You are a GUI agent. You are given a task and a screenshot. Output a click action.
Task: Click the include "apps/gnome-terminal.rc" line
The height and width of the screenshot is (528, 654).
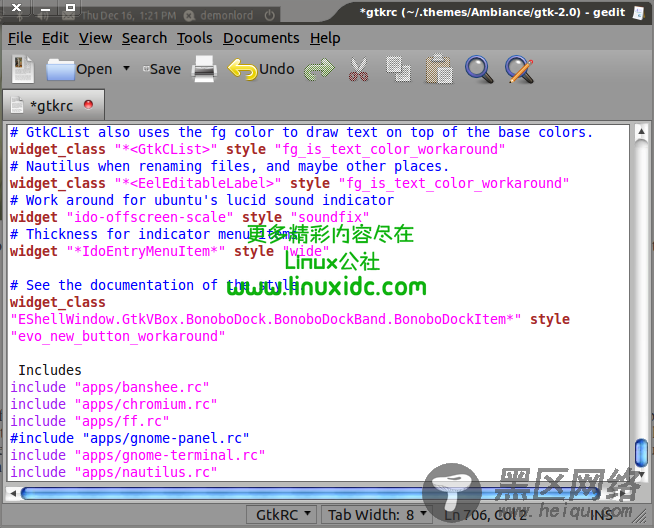(138, 455)
